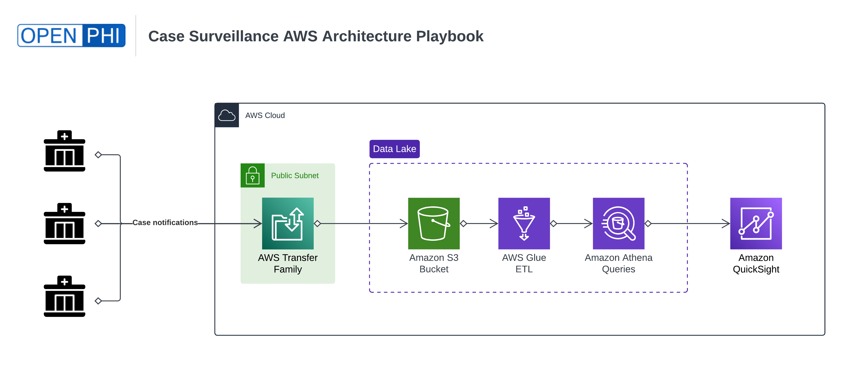Click diamond connector right of Athena icon
The width and height of the screenshot is (868, 387).
tap(648, 224)
